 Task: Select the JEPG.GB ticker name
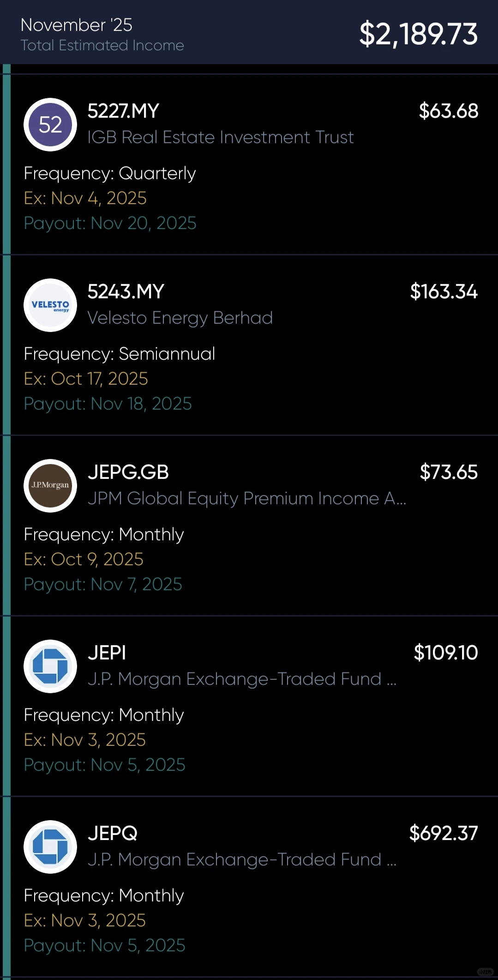click(128, 472)
